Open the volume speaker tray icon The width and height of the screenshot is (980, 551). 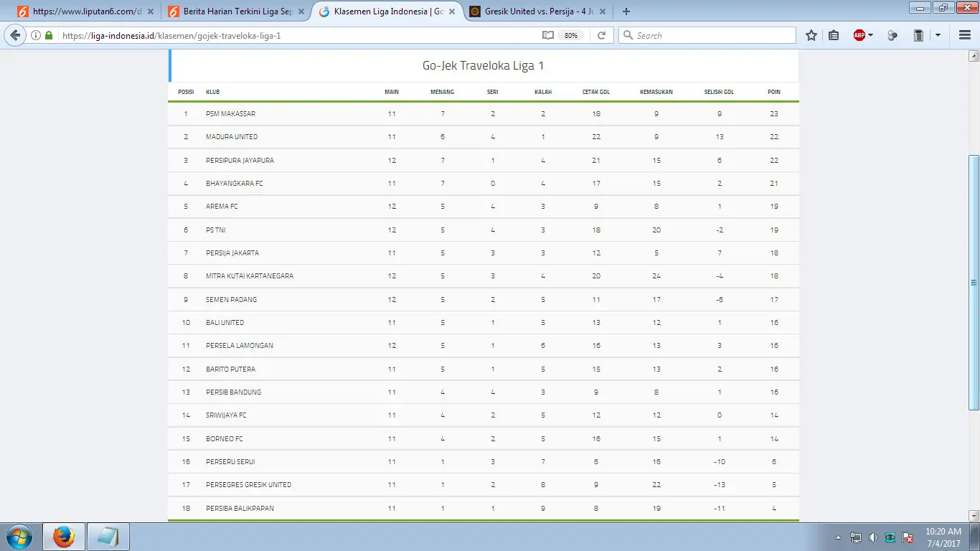click(x=873, y=537)
